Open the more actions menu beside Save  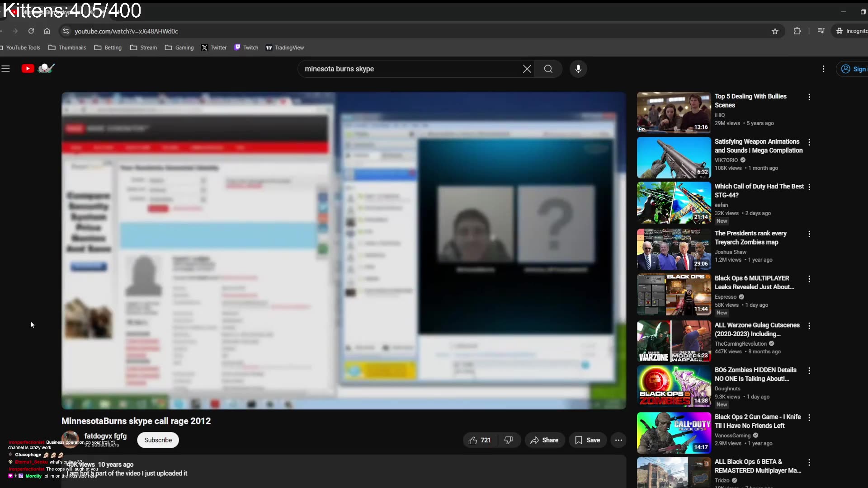tap(618, 440)
